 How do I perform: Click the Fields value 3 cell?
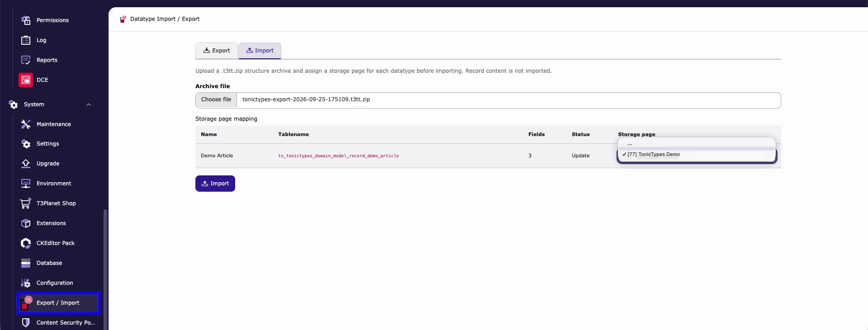(530, 156)
